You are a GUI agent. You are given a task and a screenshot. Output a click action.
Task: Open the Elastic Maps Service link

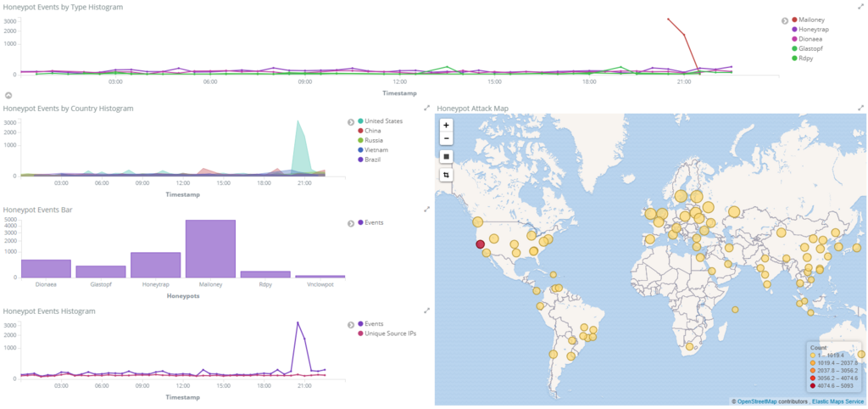tap(837, 401)
